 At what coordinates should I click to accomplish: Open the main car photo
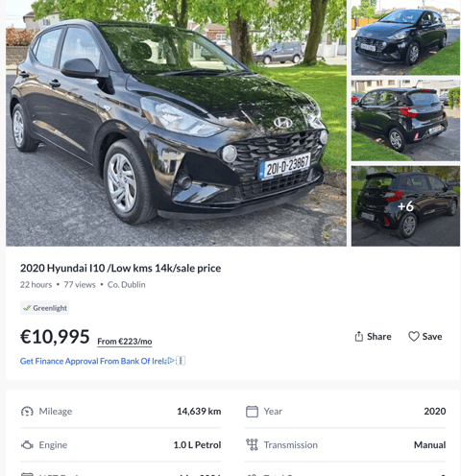tap(176, 123)
